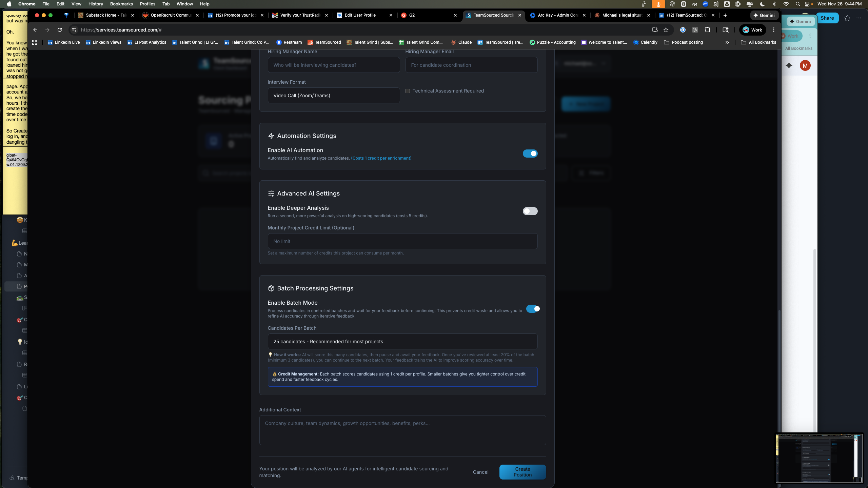The width and height of the screenshot is (868, 488).
Task: Click Cancel in the position form
Action: pyautogui.click(x=480, y=472)
